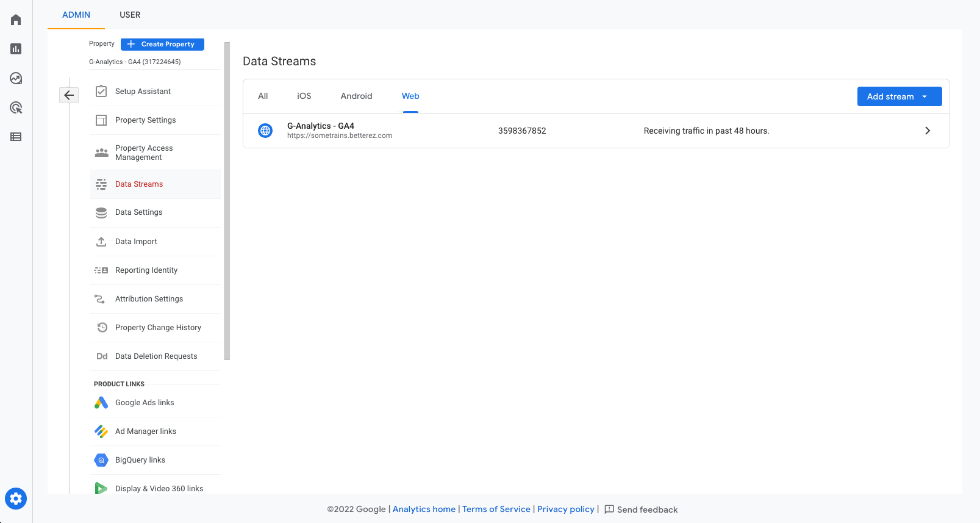Click stream ID 3598367852
The image size is (980, 523).
[522, 131]
